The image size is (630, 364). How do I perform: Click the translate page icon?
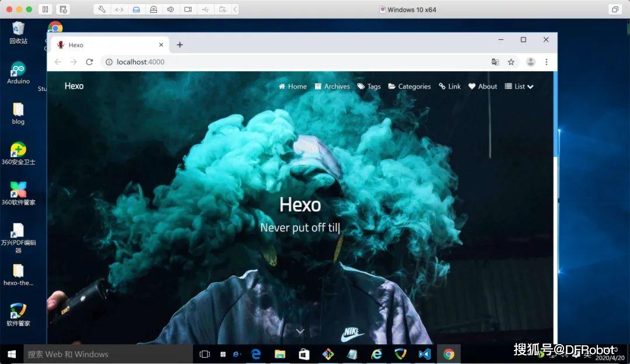coord(495,62)
